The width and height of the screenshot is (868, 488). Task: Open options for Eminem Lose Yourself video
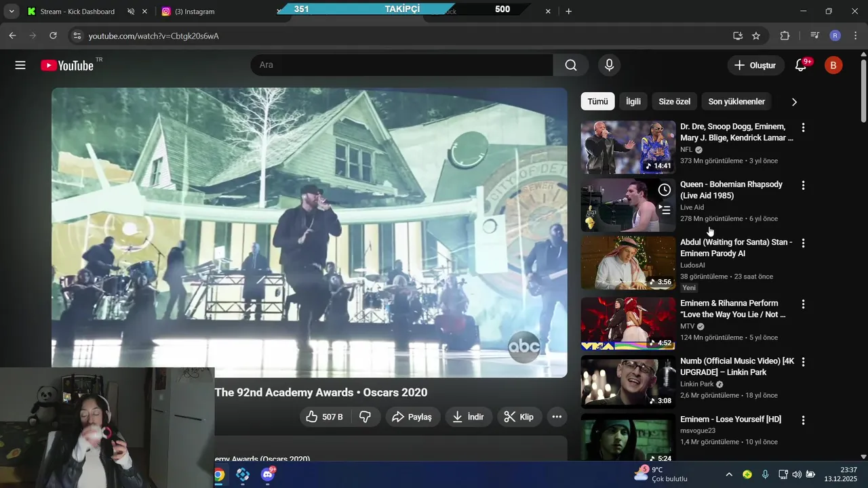803,420
